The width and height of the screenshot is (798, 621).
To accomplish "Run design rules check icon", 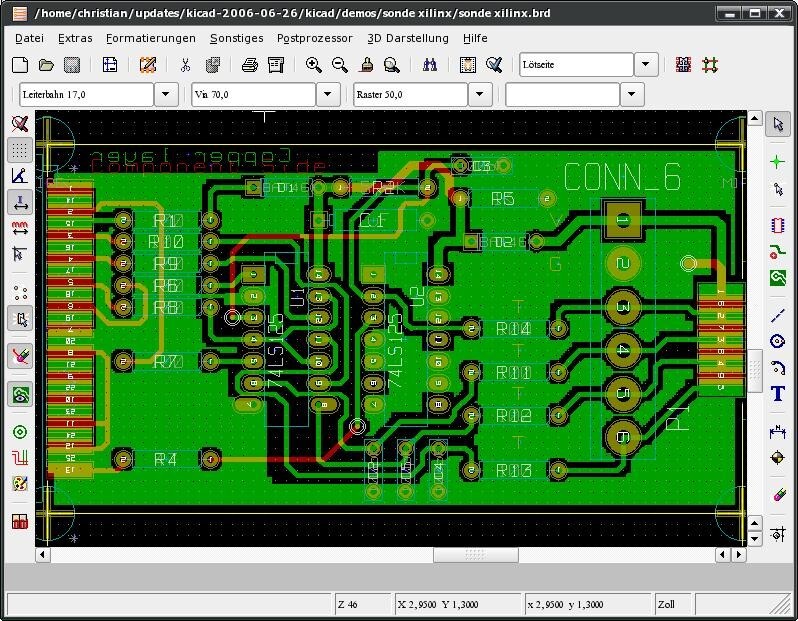I will pyautogui.click(x=494, y=65).
